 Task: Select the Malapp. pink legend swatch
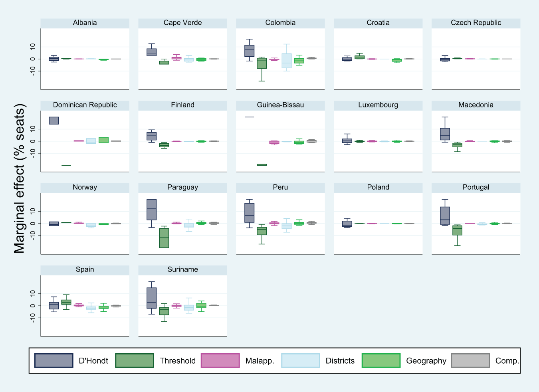[220, 360]
